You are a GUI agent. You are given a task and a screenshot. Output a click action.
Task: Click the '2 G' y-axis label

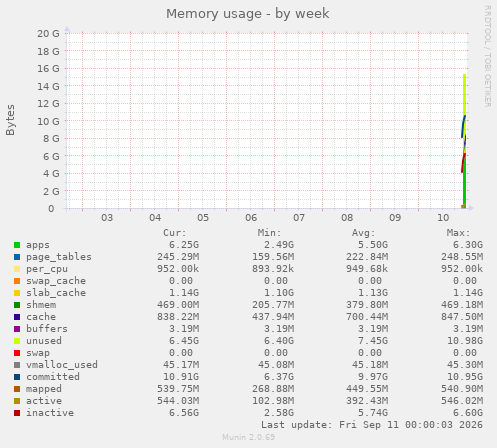click(51, 191)
